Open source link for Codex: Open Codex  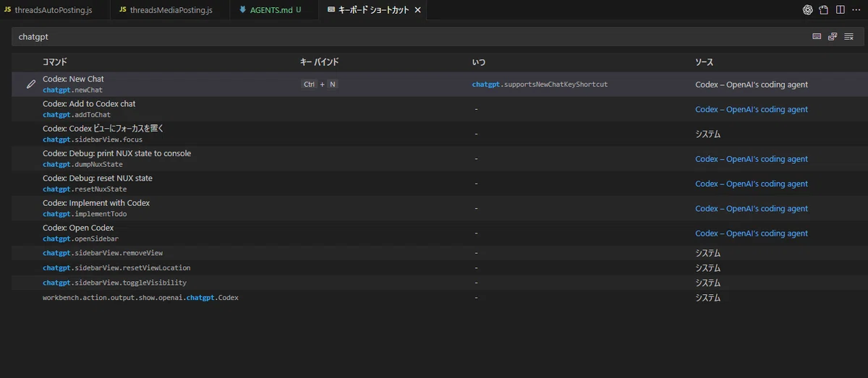(x=752, y=233)
